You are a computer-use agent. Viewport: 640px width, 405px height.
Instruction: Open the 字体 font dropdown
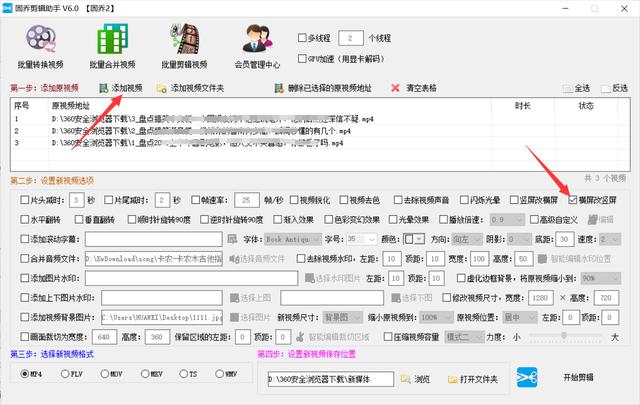(293, 239)
